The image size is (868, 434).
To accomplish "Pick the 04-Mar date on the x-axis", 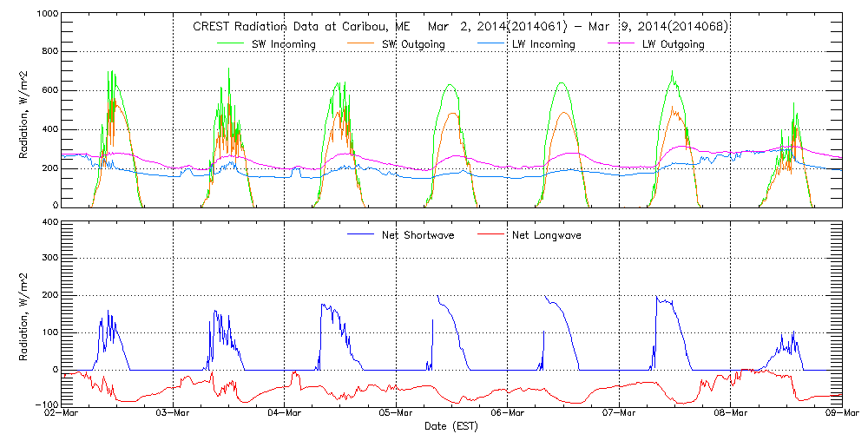I will point(284,414).
